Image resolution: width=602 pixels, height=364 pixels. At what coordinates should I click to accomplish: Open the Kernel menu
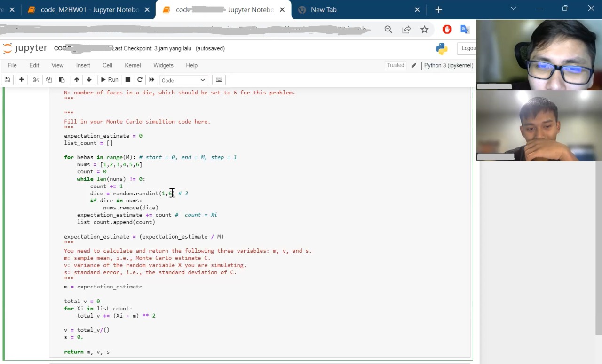point(133,65)
